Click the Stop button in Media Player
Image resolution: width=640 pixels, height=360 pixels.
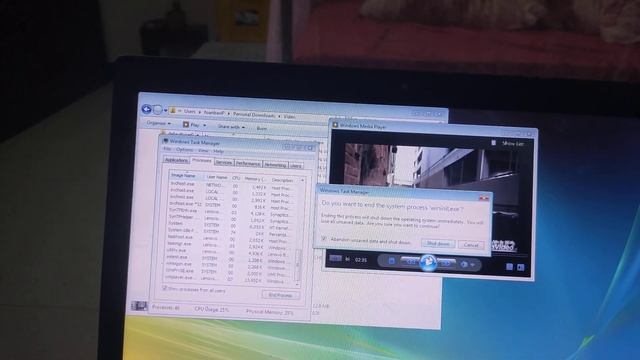(391, 260)
